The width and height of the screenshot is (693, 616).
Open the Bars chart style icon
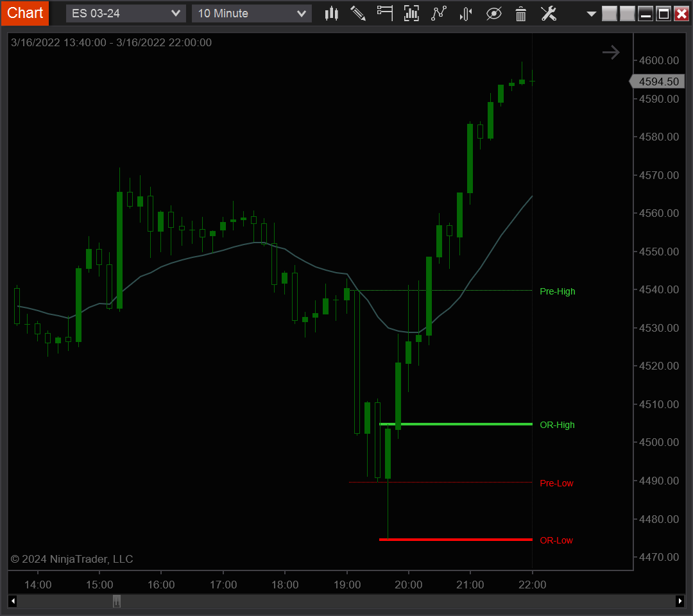tap(332, 13)
